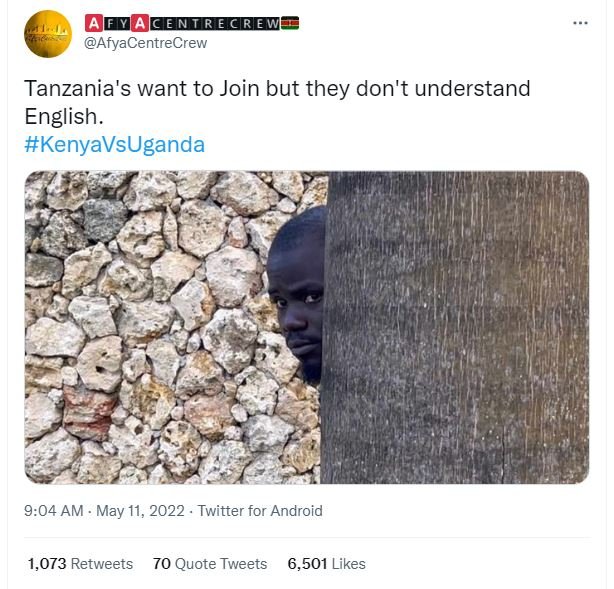Open the tweet's three-dot more options menu
This screenshot has width=614, height=589.
580,23
